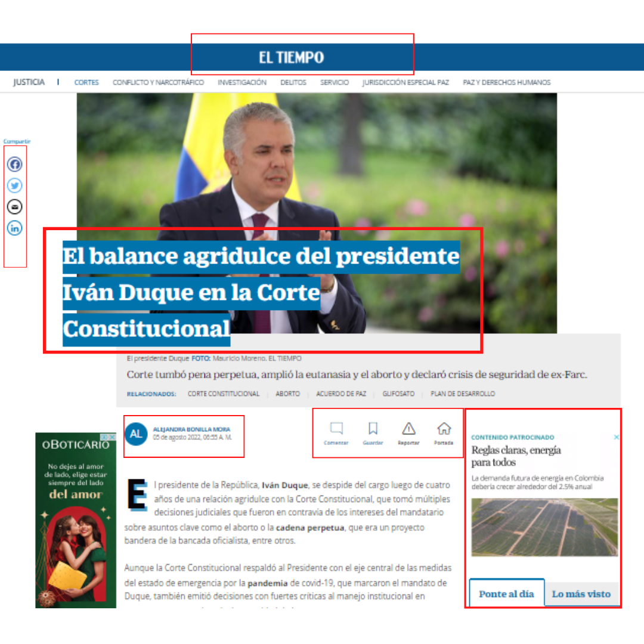Go to Portada home icon
Image resolution: width=644 pixels, height=644 pixels.
pyautogui.click(x=444, y=434)
